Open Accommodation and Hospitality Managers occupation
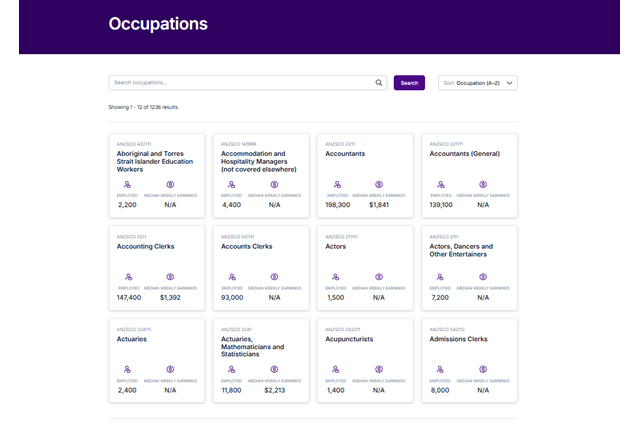640x425 pixels. tap(259, 161)
